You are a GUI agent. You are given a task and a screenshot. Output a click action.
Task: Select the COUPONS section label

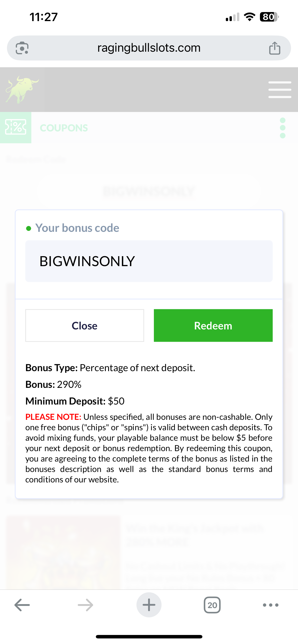[64, 128]
